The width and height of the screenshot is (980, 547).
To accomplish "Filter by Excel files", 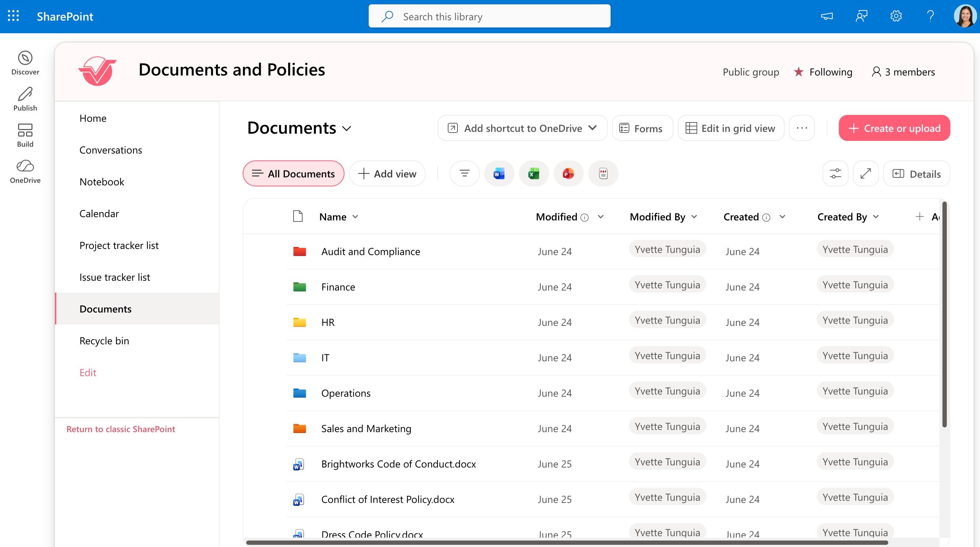I will pos(533,173).
